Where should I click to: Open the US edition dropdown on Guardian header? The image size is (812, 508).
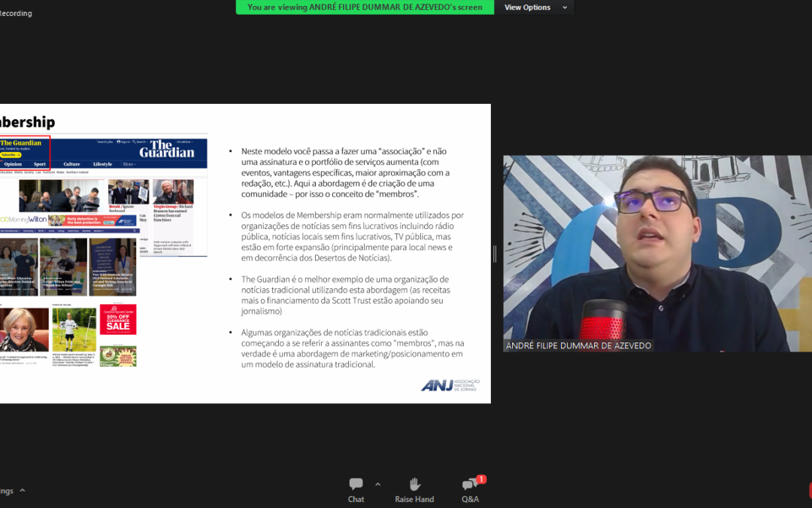tap(185, 141)
